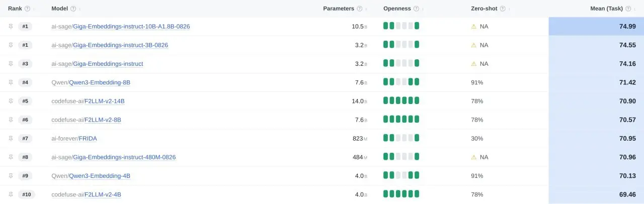The image size is (644, 204).
Task: Open Qwen3-Embedding-4B model link
Action: tap(100, 176)
